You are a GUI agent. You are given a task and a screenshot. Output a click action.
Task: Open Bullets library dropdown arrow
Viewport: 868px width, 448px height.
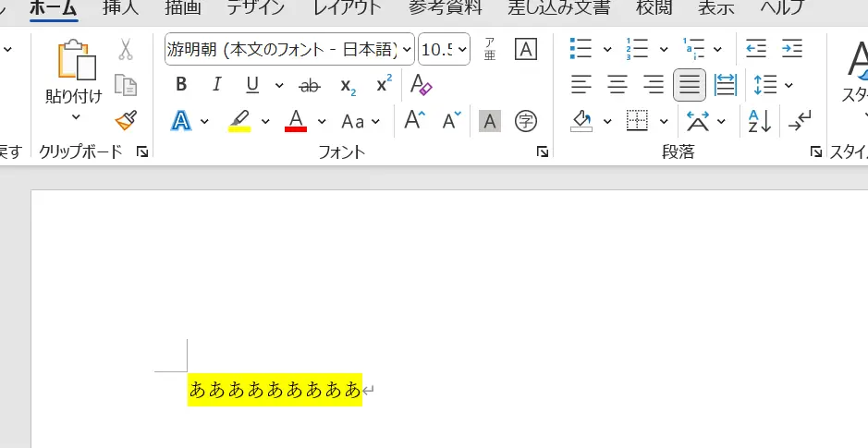click(x=607, y=49)
